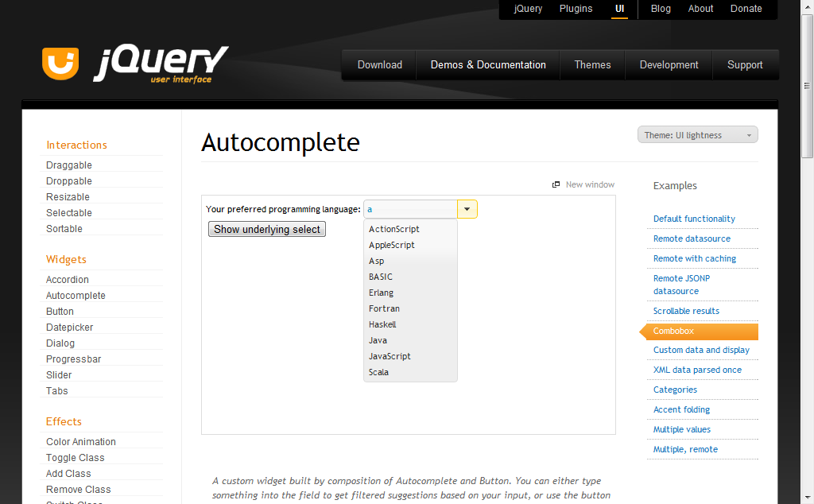Click the Plugins top bar link
The image size is (814, 504).
coord(576,9)
